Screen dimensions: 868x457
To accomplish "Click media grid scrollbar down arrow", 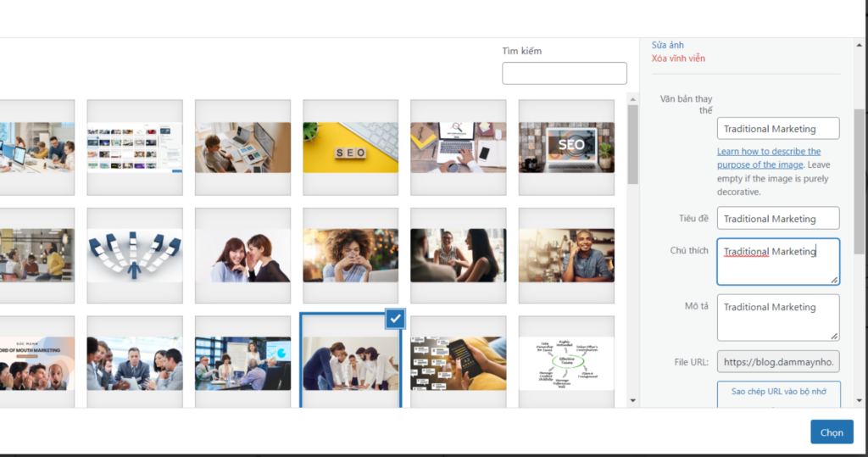I will (x=632, y=400).
